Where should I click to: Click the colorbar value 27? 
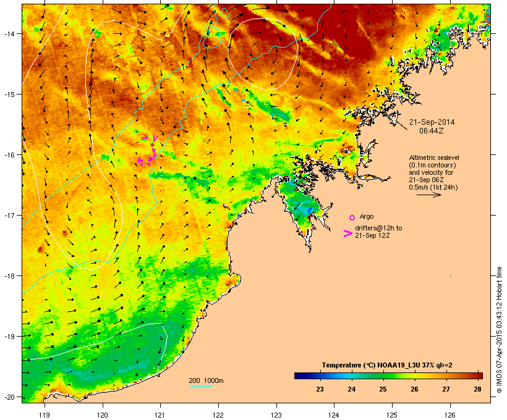[446, 389]
